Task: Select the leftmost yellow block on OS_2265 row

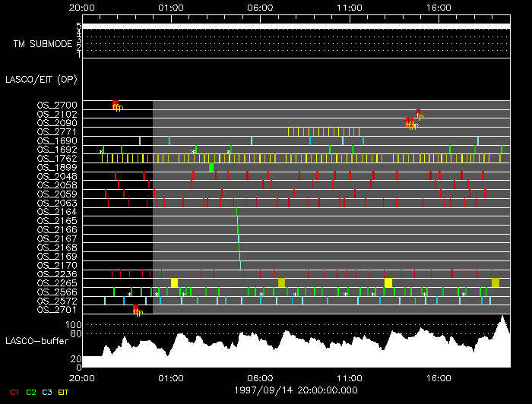Action: click(x=174, y=282)
